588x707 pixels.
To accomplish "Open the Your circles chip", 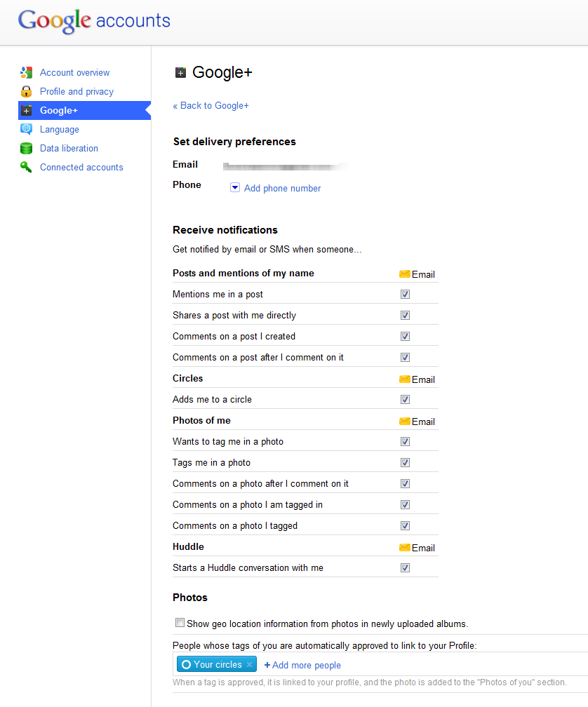I will (x=211, y=664).
